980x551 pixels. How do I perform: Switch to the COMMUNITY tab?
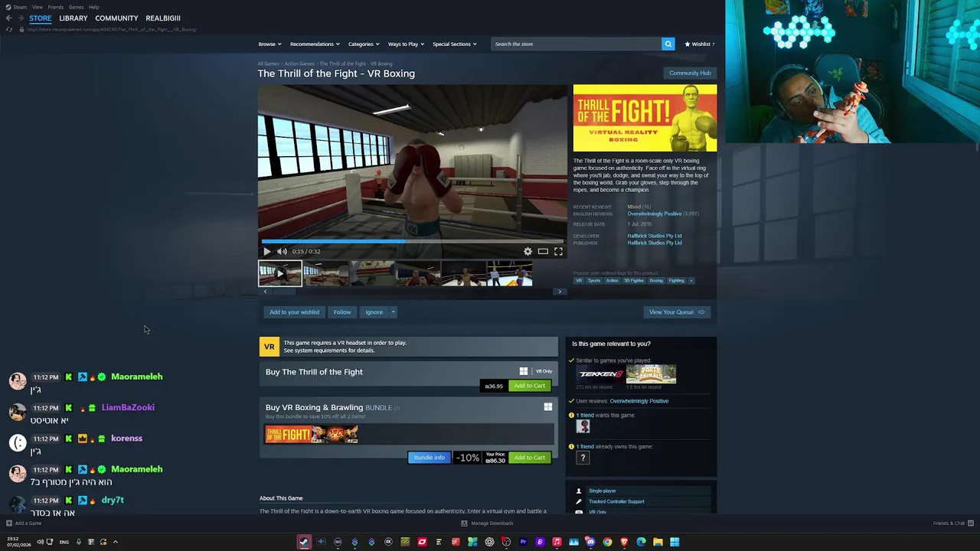[116, 18]
